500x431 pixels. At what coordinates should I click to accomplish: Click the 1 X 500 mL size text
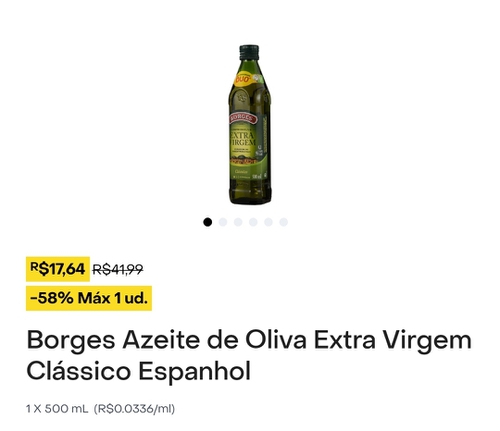click(57, 409)
